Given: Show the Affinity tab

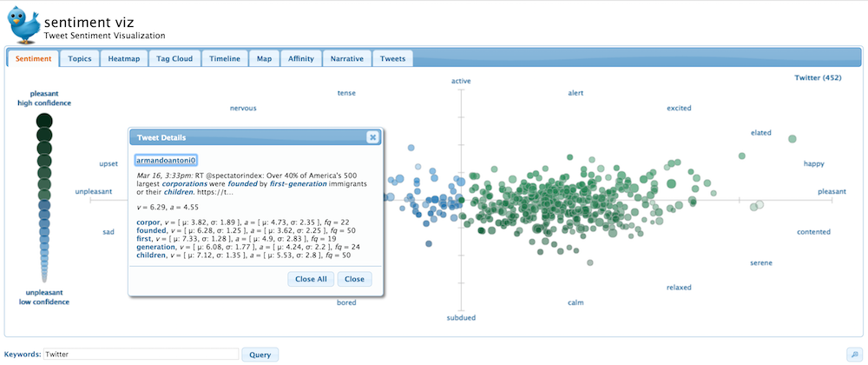Looking at the screenshot, I should [x=300, y=58].
